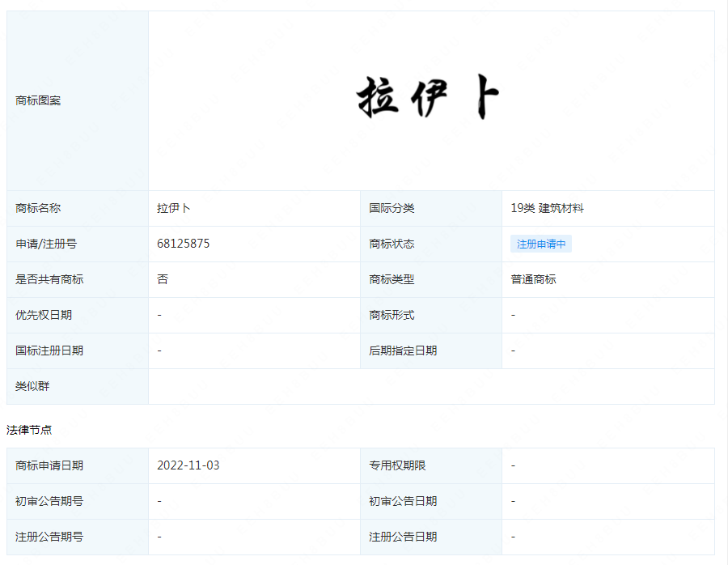Click the 注册公告日期 label
The height and width of the screenshot is (565, 728).
(403, 537)
